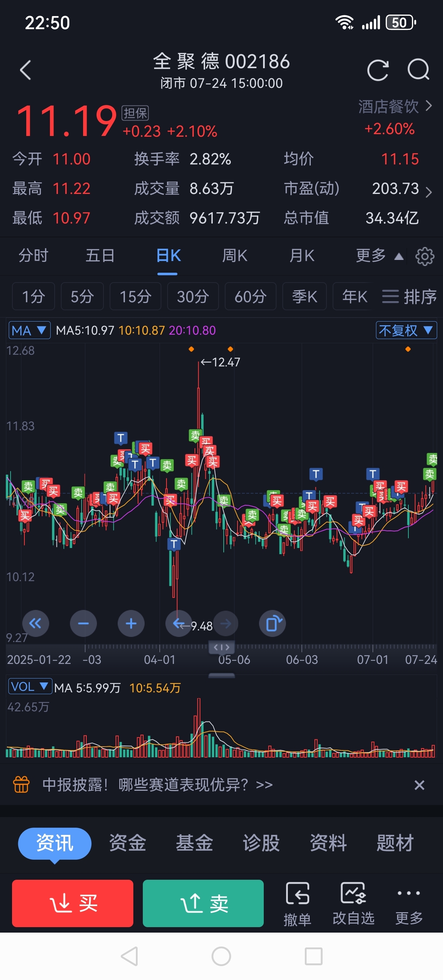Open 基金 funds tab
Viewport: 443px width, 980px height.
point(194,843)
